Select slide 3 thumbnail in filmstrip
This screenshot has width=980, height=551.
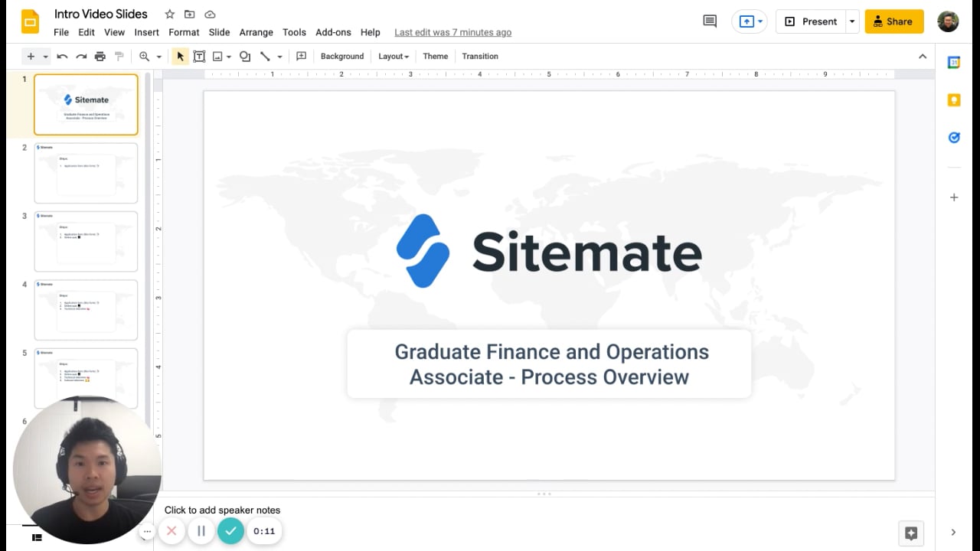tap(86, 241)
